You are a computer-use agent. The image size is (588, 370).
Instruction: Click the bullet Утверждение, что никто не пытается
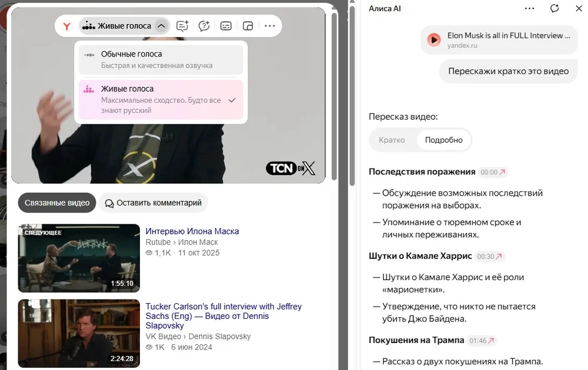coord(459,312)
